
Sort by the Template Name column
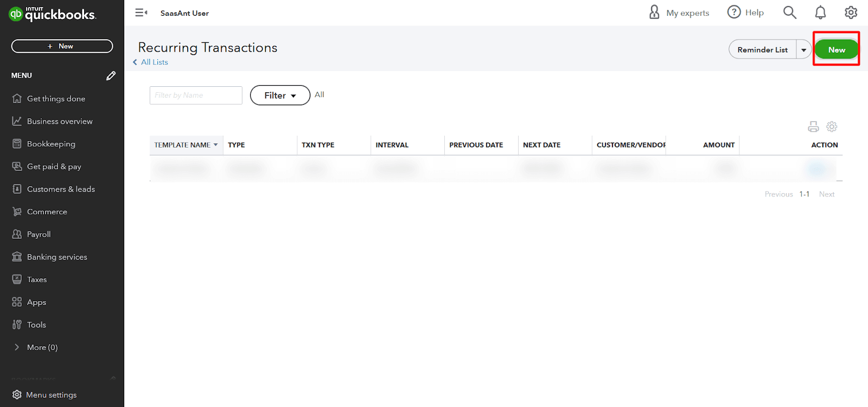click(x=186, y=145)
